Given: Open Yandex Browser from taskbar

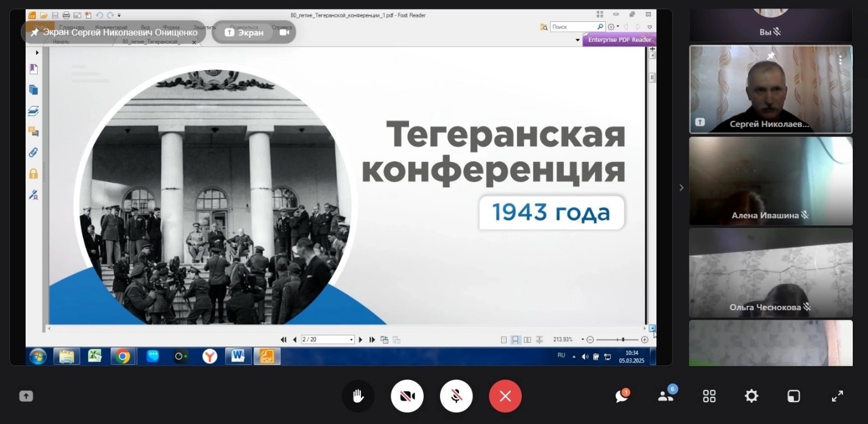Looking at the screenshot, I should click(210, 356).
